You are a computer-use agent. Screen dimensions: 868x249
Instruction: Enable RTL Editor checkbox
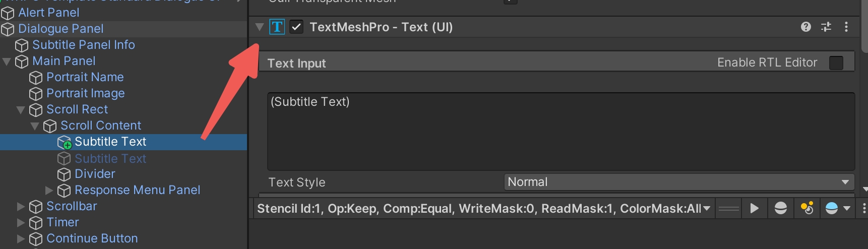[836, 63]
